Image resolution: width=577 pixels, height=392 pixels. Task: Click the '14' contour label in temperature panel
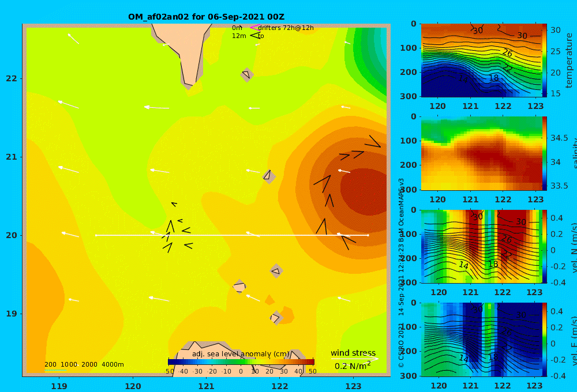(463, 78)
